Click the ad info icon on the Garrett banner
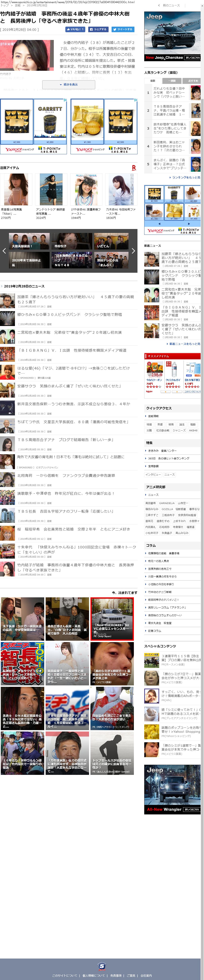This screenshot has width=204, height=980. 65,100
